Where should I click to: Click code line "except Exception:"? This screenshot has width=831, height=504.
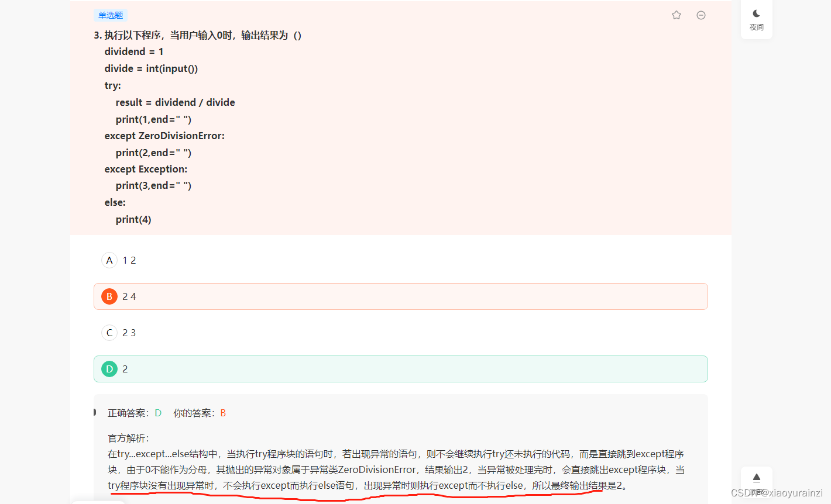(x=146, y=169)
